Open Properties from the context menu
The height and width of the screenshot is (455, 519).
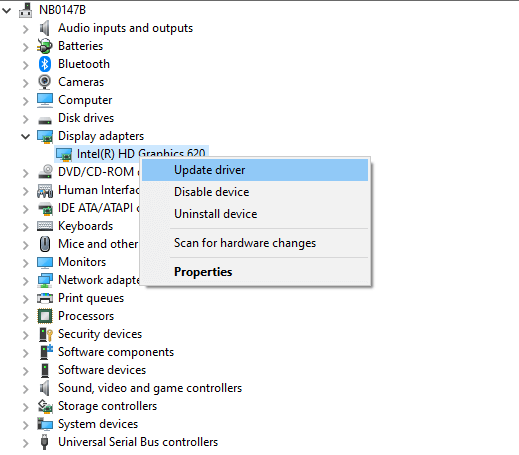[x=255, y=272]
